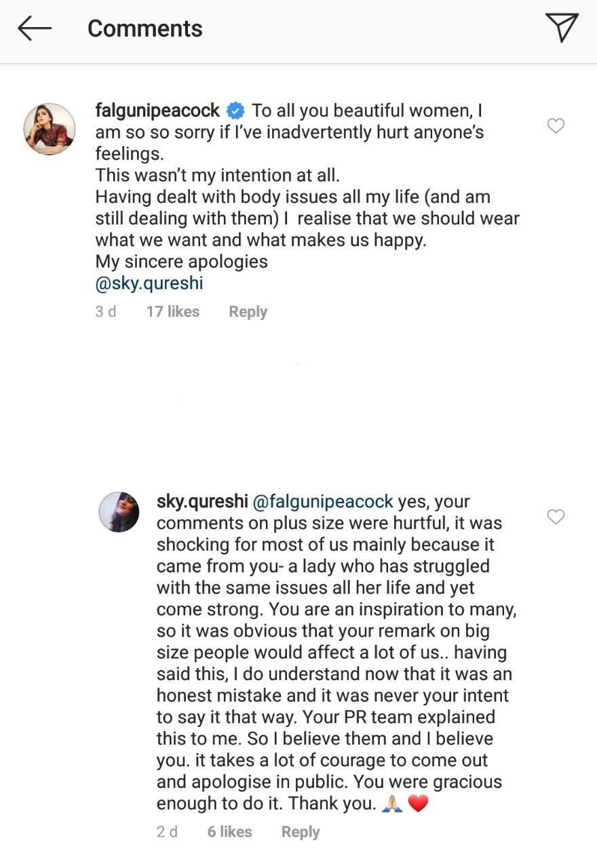Viewport: 597px width, 868px height.
Task: Tap the Comments header title
Action: coord(145,28)
